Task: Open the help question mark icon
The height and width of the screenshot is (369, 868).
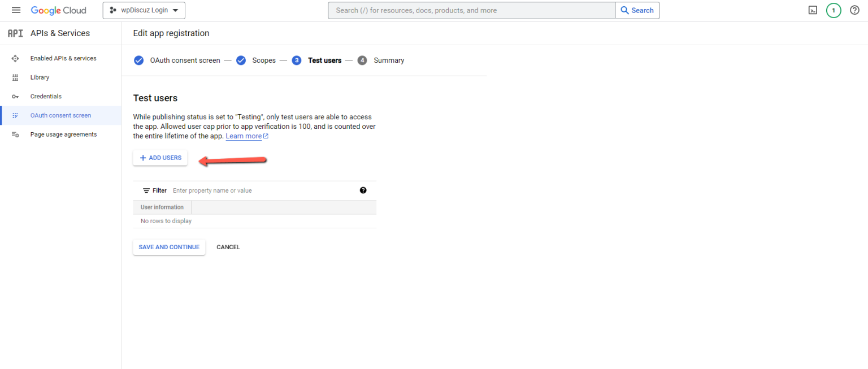Action: (x=854, y=10)
